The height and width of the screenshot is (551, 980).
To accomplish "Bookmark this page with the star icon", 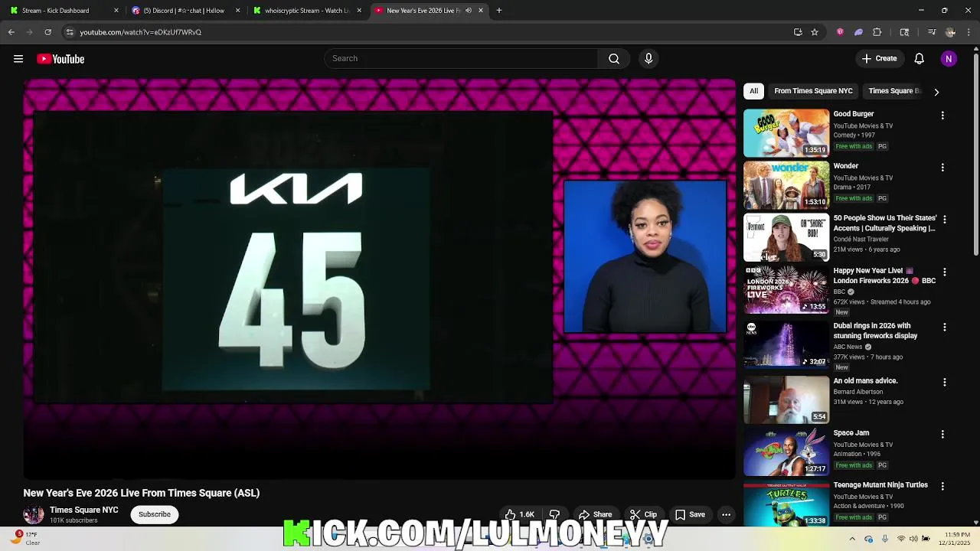I will [x=815, y=32].
